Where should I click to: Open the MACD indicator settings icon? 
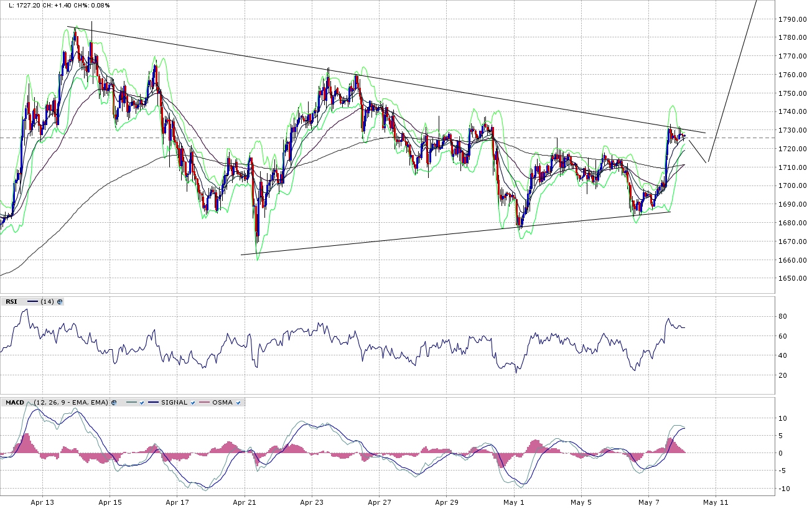point(114,403)
